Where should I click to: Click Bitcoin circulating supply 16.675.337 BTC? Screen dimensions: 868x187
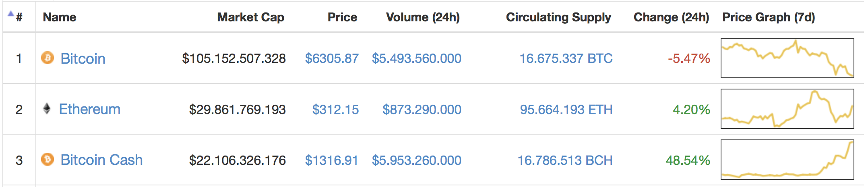click(x=566, y=58)
